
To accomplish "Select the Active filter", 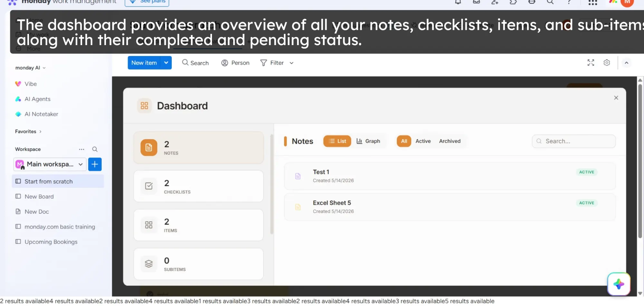I will click(423, 141).
